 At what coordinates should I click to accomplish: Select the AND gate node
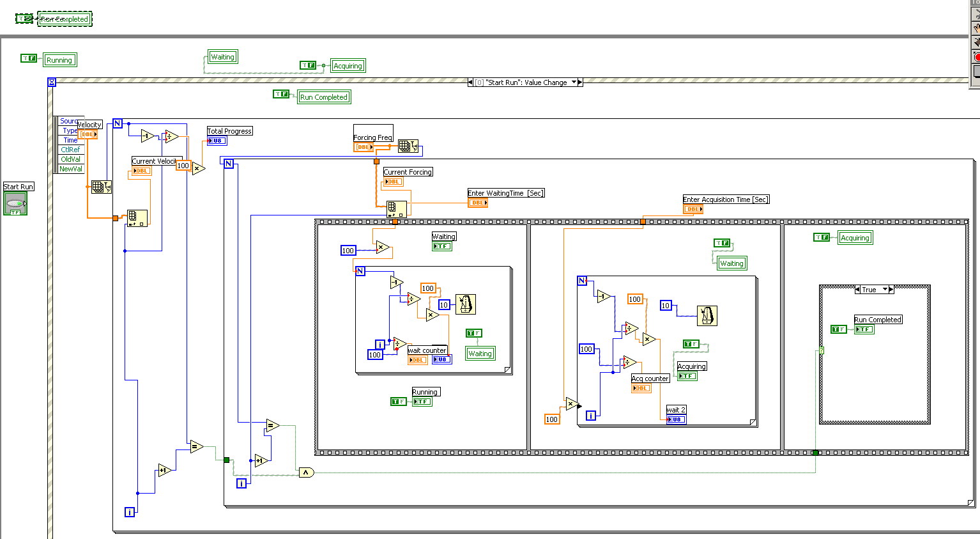(x=307, y=473)
